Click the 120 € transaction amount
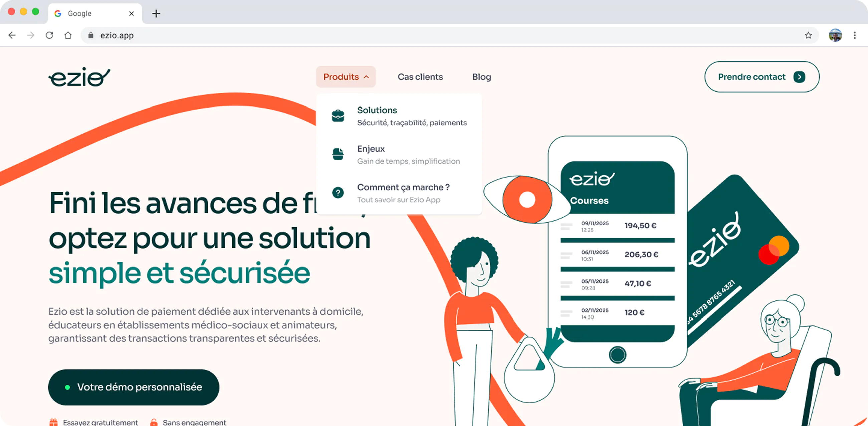868x426 pixels. click(635, 312)
